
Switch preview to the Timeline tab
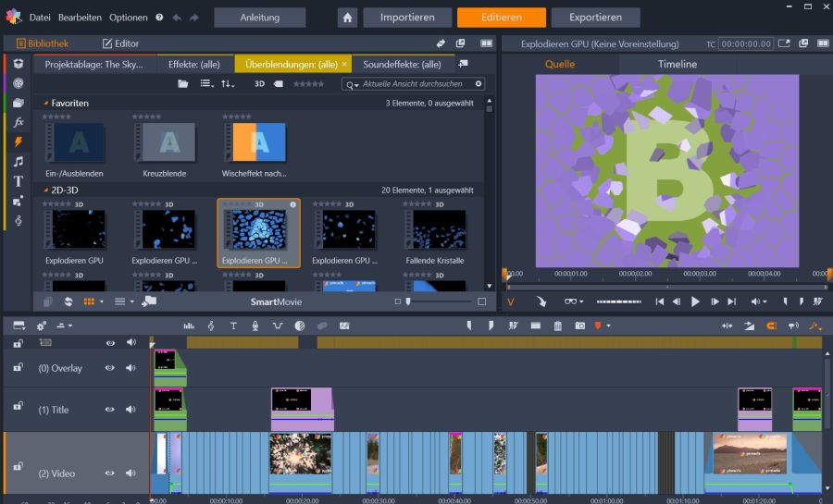677,64
